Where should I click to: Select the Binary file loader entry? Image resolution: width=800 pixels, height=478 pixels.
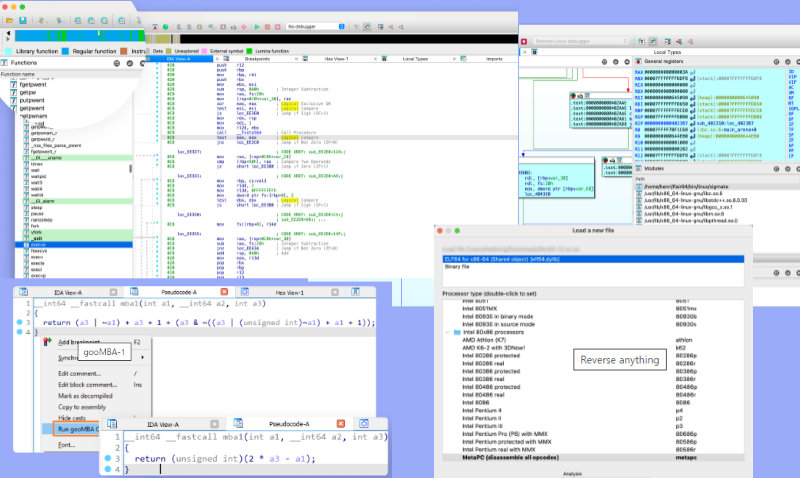[593, 266]
